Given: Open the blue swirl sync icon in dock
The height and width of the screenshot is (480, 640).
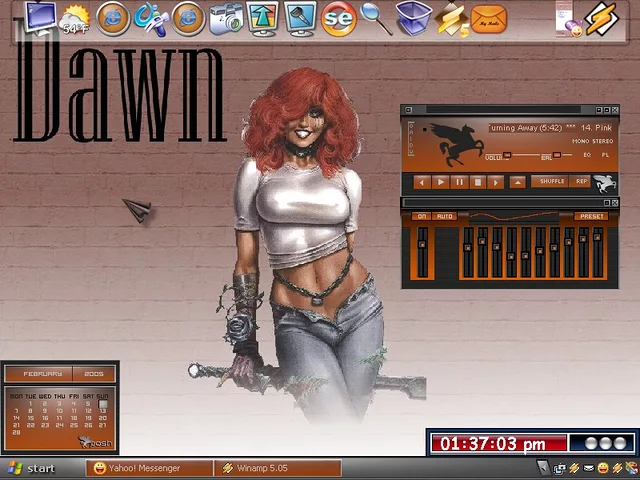Looking at the screenshot, I should click(151, 19).
